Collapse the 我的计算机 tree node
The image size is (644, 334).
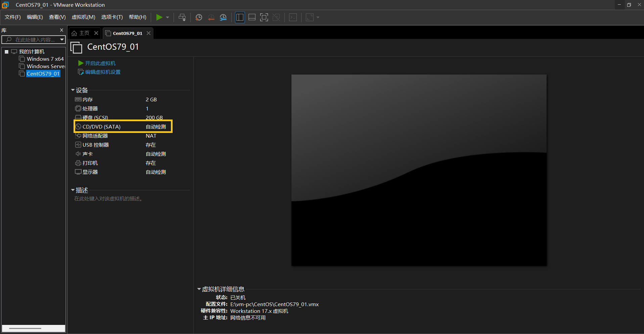tap(6, 52)
